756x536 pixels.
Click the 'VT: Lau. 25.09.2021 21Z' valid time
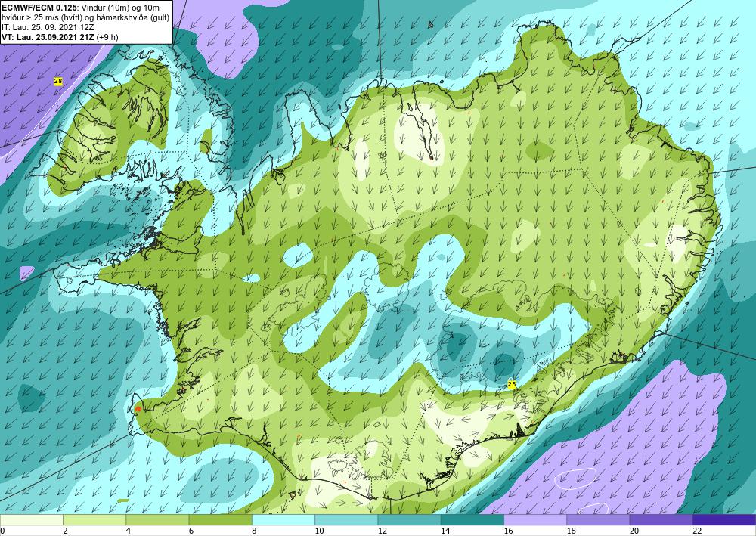(48, 37)
